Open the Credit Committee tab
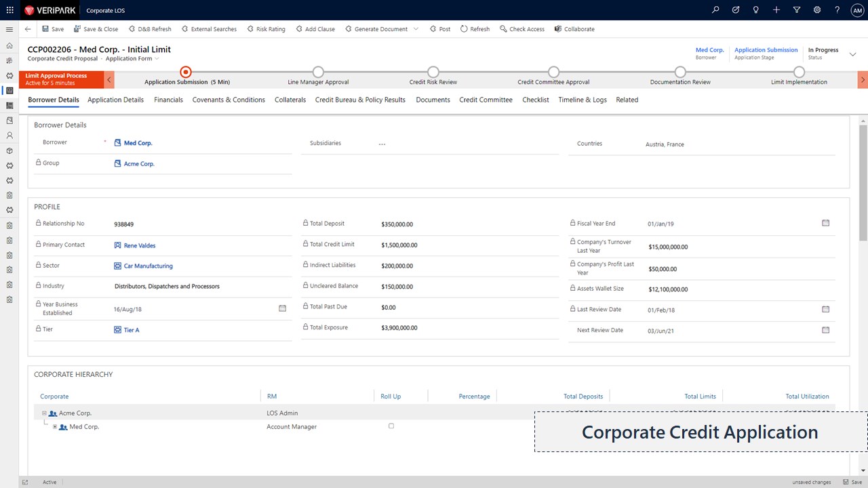 click(x=486, y=100)
